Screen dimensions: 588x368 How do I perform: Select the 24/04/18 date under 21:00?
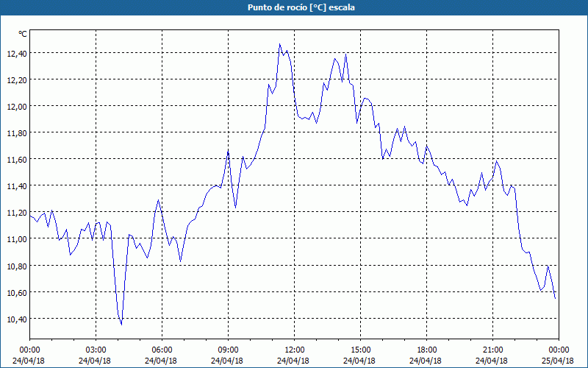(492, 361)
